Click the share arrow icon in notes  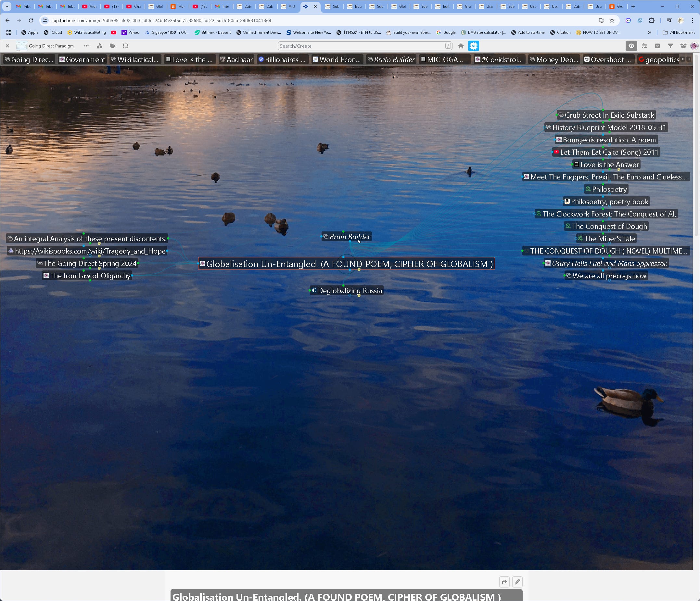point(504,582)
